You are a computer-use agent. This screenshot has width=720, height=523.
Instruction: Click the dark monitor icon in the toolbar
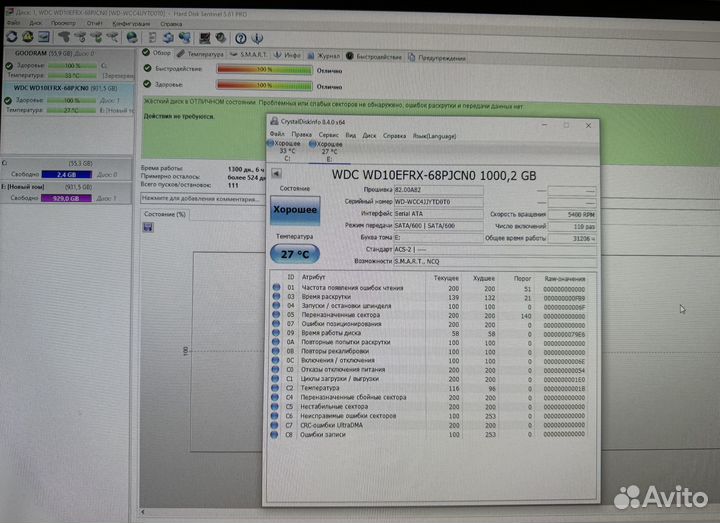tap(204, 38)
